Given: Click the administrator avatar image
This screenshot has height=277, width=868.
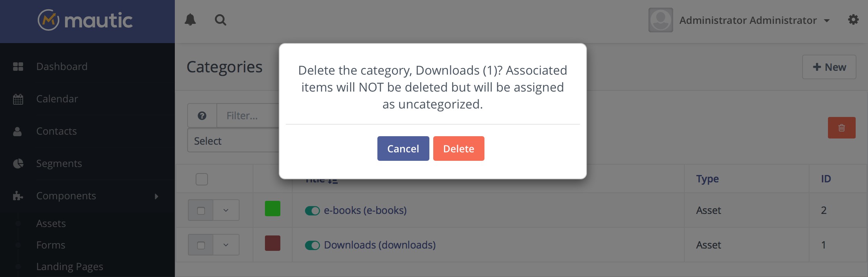Looking at the screenshot, I should click(660, 20).
